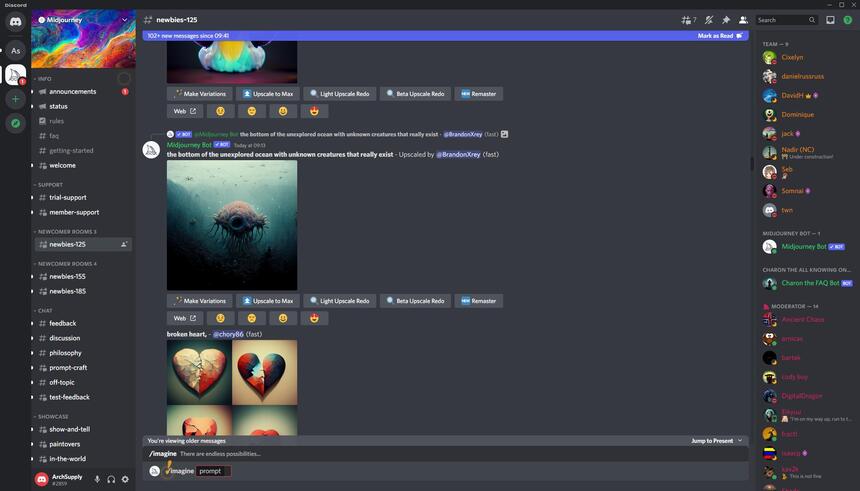
Task: Click Jump to Present button
Action: [x=716, y=440]
